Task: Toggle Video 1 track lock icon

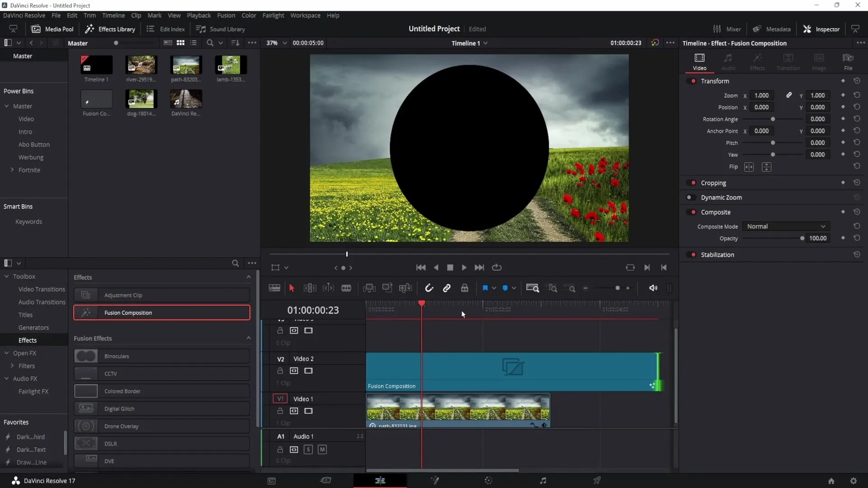Action: point(280,411)
